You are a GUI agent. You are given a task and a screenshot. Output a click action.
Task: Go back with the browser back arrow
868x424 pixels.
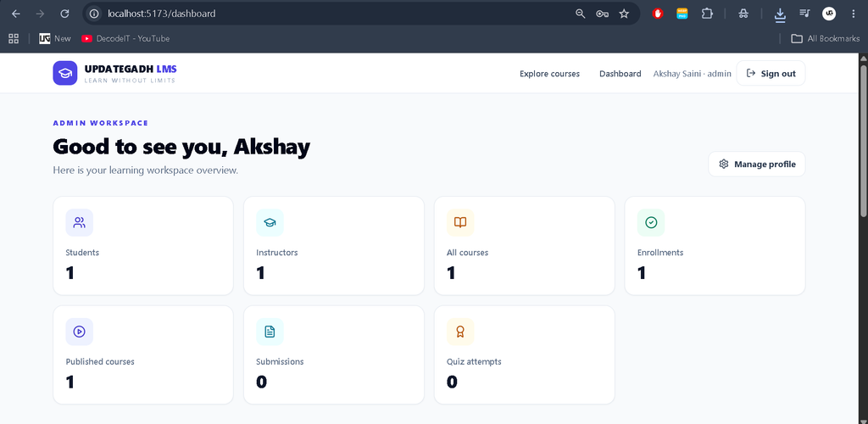pyautogui.click(x=16, y=14)
